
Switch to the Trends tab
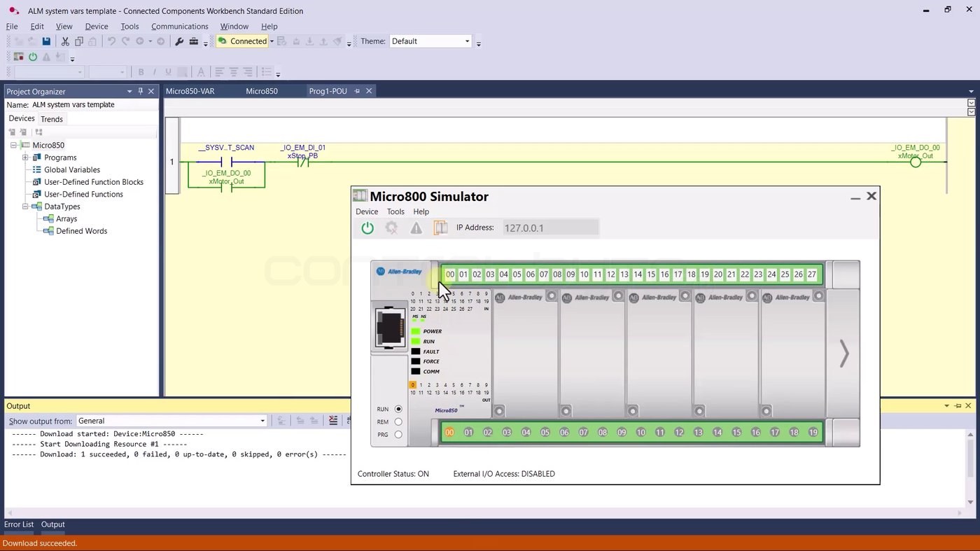[52, 119]
